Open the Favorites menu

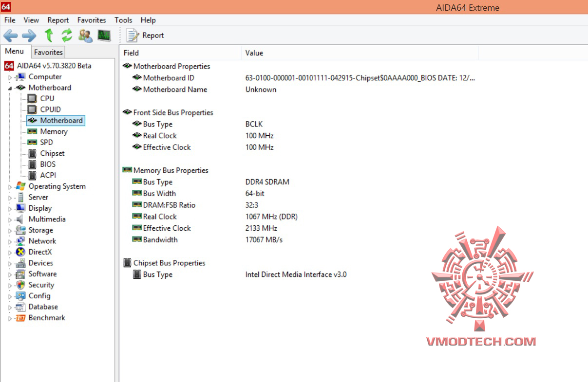(92, 20)
